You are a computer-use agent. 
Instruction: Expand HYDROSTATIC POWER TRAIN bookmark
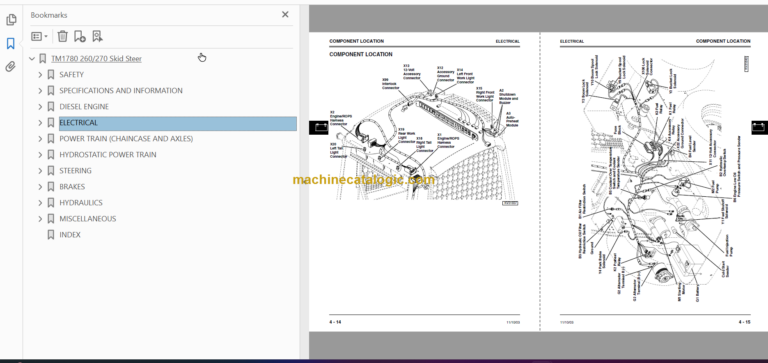pos(40,155)
